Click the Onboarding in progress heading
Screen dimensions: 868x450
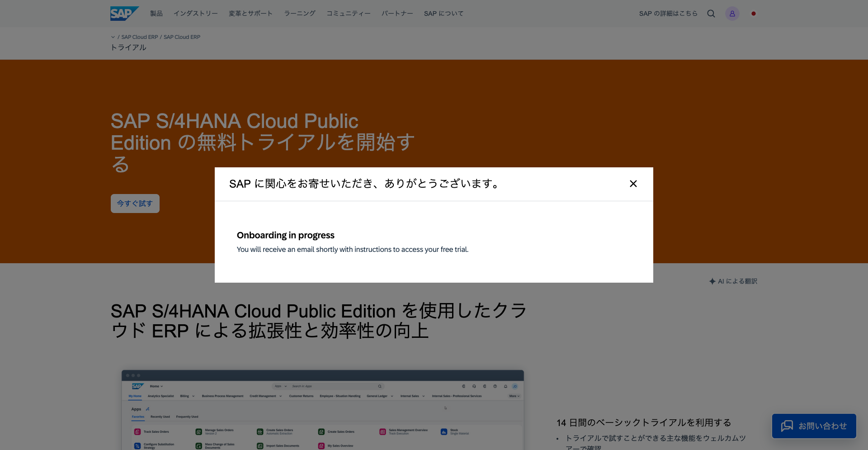point(286,235)
